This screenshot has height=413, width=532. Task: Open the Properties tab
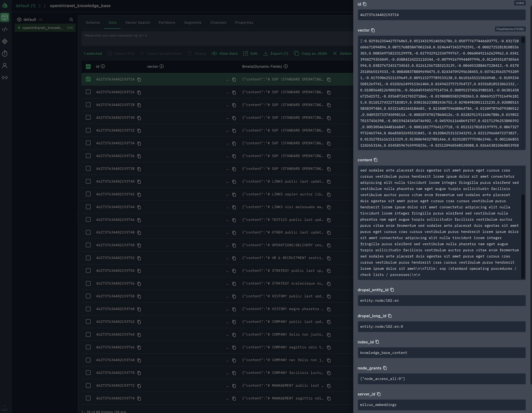(244, 22)
